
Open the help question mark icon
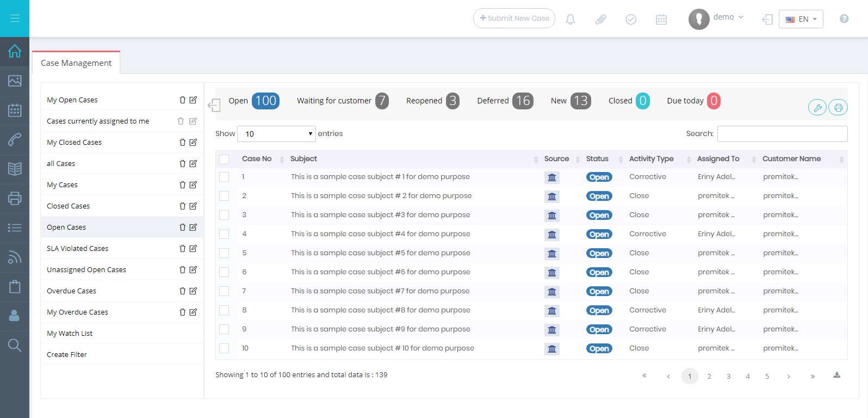click(x=844, y=19)
